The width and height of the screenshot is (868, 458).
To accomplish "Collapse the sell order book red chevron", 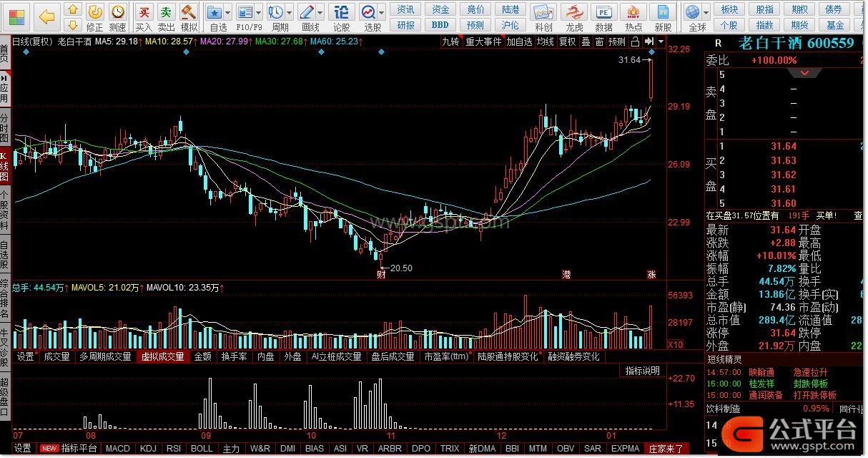I will 806,74.
